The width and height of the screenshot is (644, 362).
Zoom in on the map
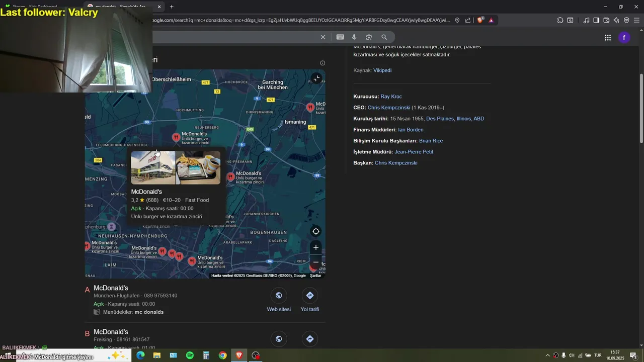[316, 247]
